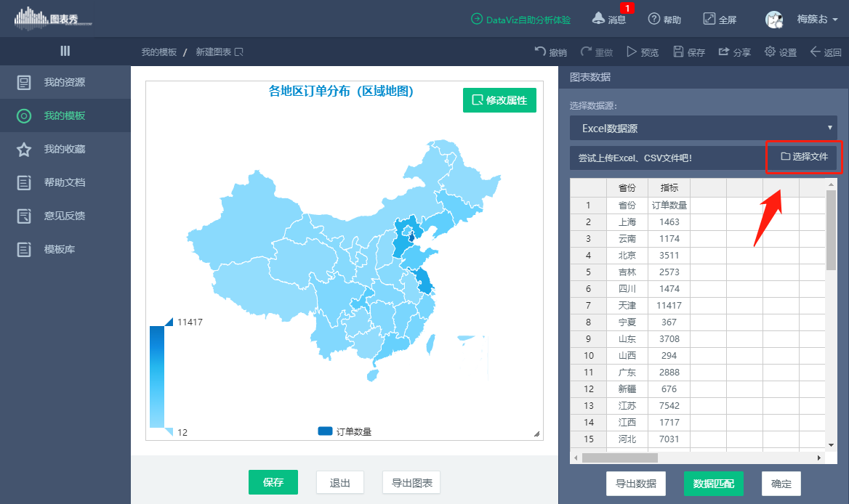The width and height of the screenshot is (849, 504).
Task: Click 重做 redo
Action: tap(597, 52)
